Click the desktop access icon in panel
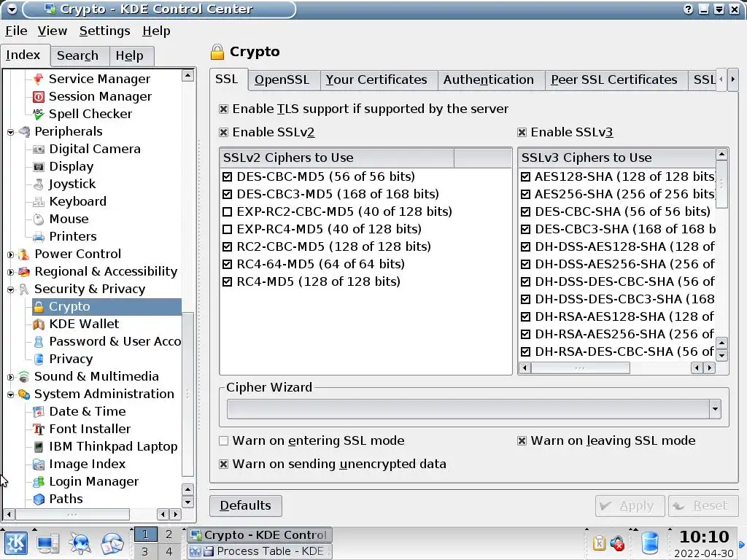The width and height of the screenshot is (747, 560). [48, 542]
